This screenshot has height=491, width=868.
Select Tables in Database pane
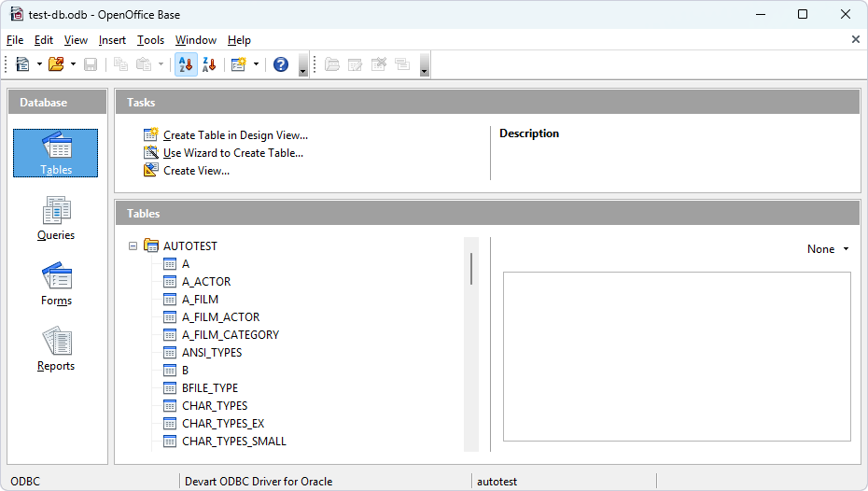55,153
